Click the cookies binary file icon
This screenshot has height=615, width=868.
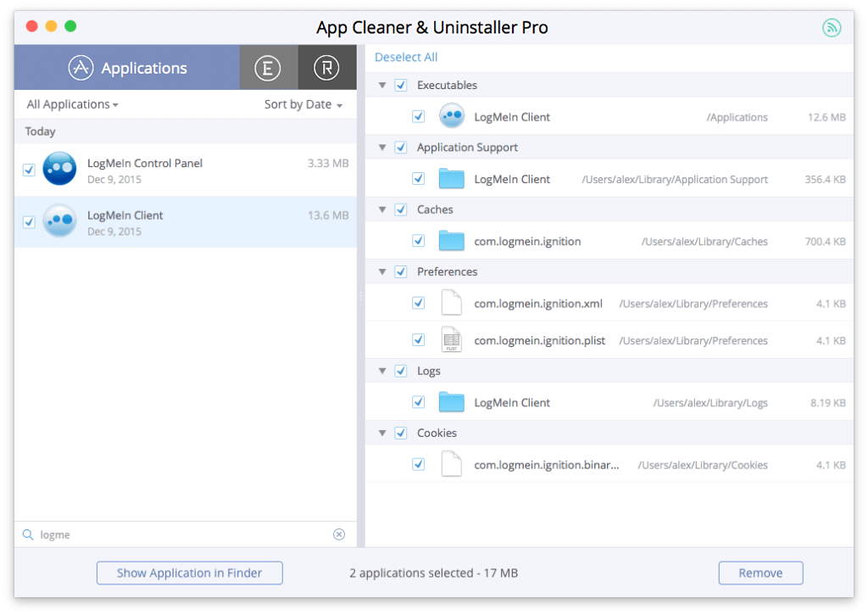[452, 464]
